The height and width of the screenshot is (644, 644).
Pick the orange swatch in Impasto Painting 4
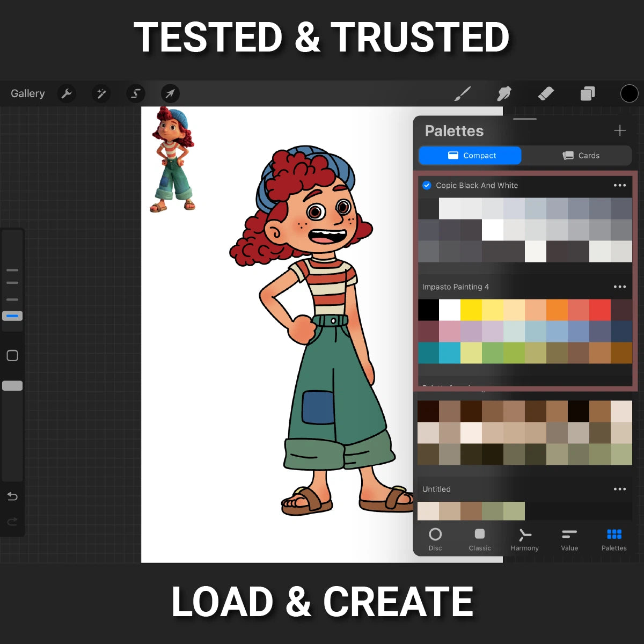point(557,310)
